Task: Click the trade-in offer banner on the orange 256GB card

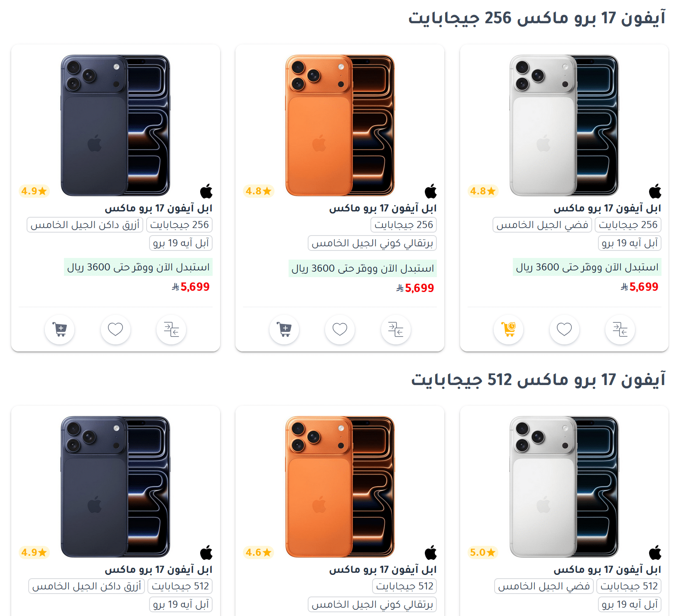Action: coord(363,268)
